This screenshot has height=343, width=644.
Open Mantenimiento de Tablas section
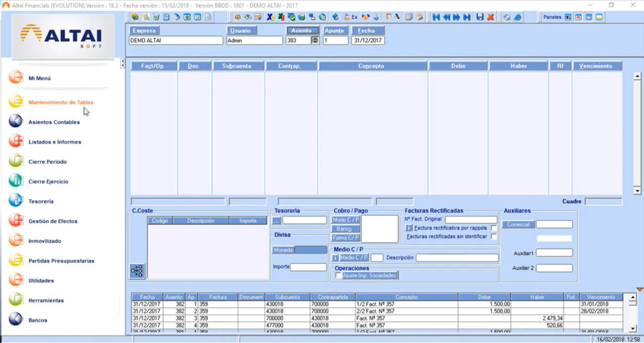pyautogui.click(x=61, y=103)
